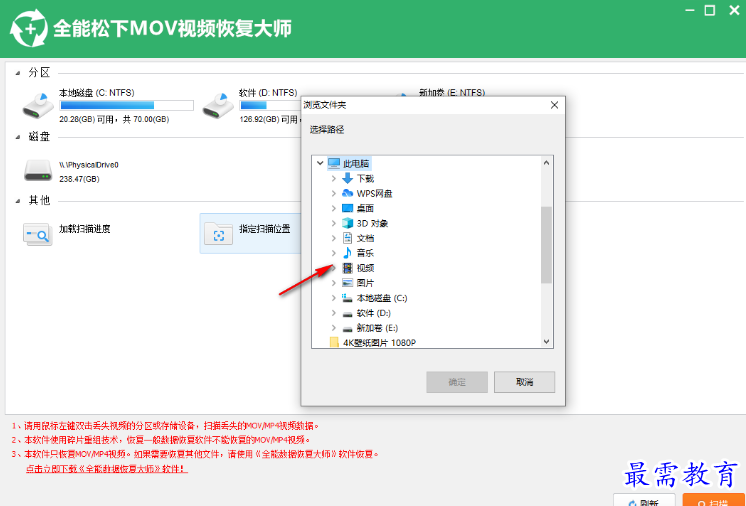
Task: Open the load scan progress icon
Action: pos(37,234)
